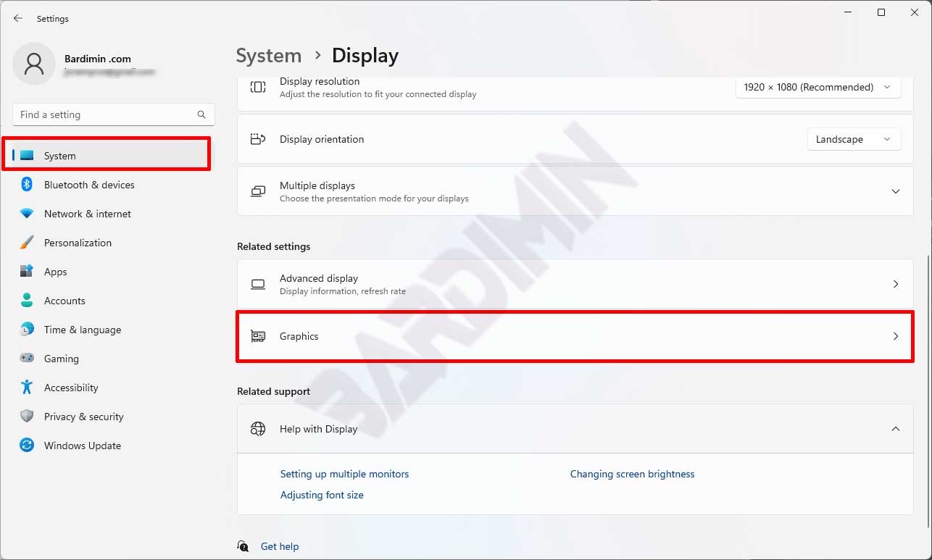Screen dimensions: 932x560
Task: Click the user profile avatar icon
Action: 34,64
